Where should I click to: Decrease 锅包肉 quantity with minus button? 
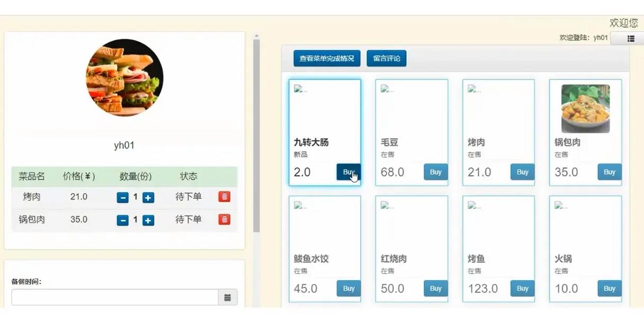tap(123, 220)
